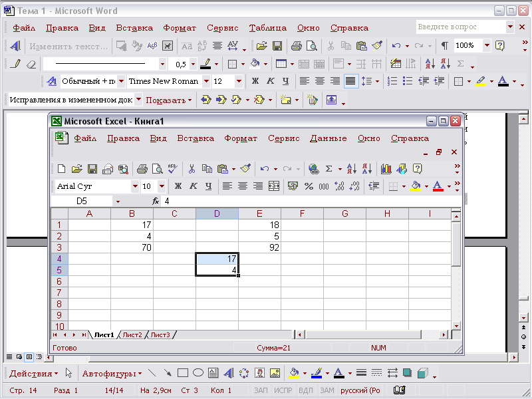Toggle Excel center alignment button
The image size is (532, 399).
tap(243, 186)
